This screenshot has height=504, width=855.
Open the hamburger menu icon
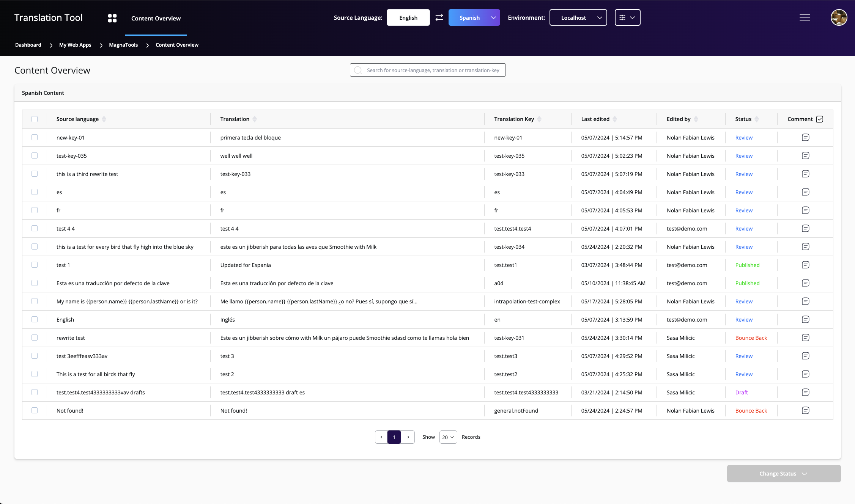[805, 17]
